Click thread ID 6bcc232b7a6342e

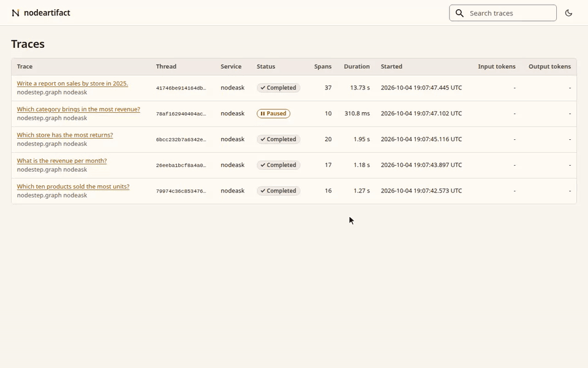click(181, 139)
